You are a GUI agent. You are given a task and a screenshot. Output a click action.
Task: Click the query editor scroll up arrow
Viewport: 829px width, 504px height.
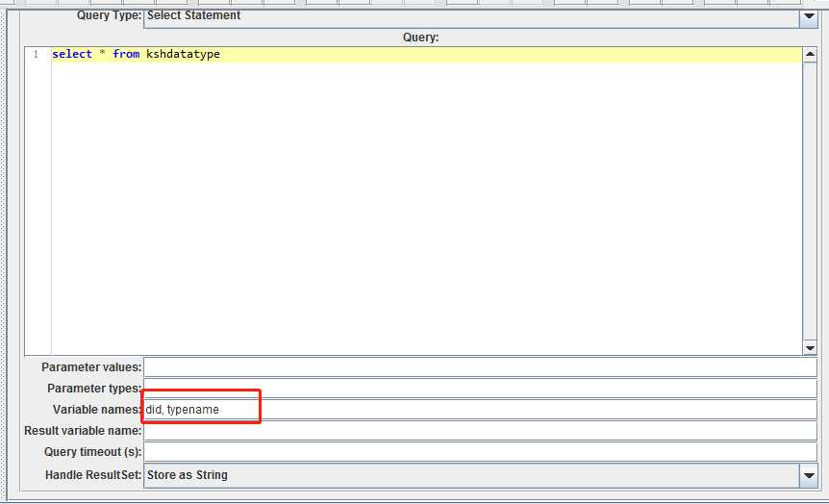pos(810,54)
